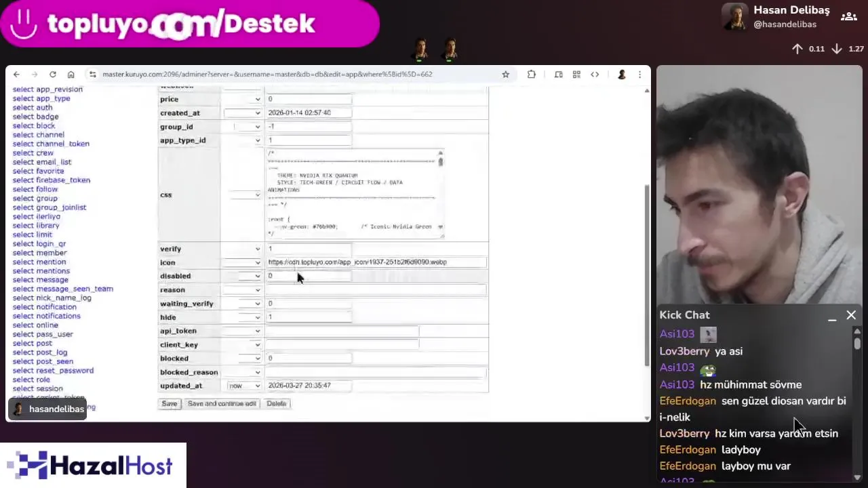Click the hide value field

click(x=309, y=317)
